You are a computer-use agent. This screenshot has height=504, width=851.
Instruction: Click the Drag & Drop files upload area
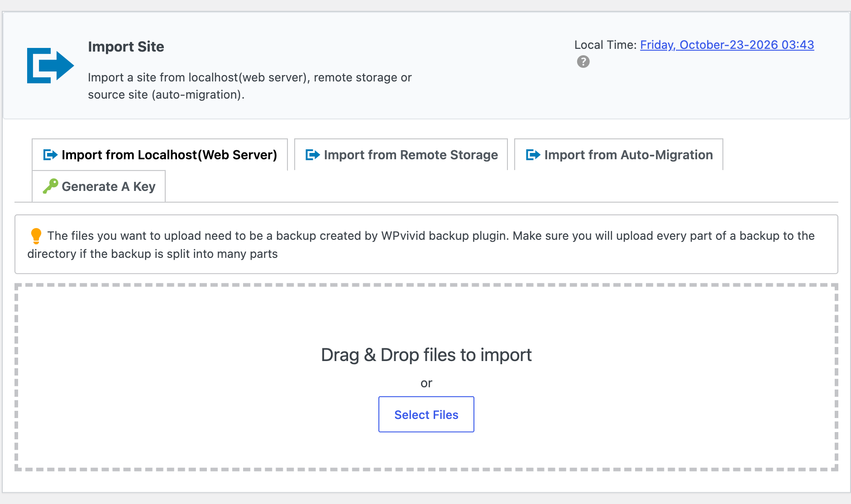426,377
